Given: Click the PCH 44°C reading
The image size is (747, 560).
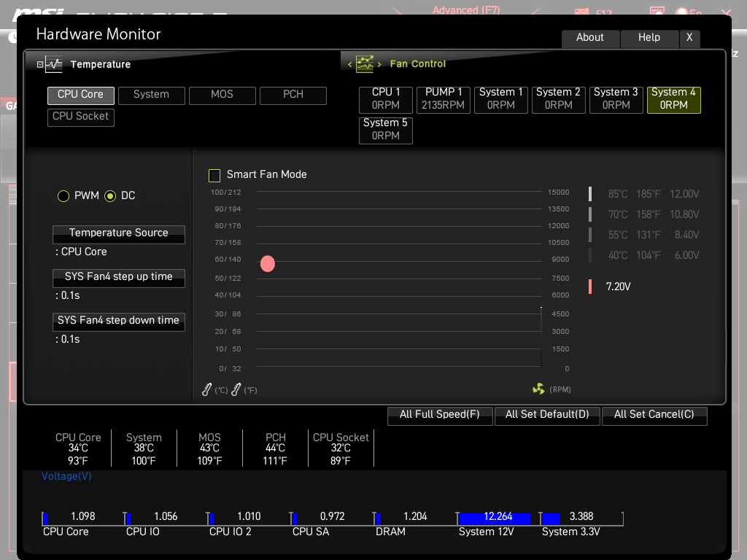Looking at the screenshot, I should pyautogui.click(x=275, y=448).
